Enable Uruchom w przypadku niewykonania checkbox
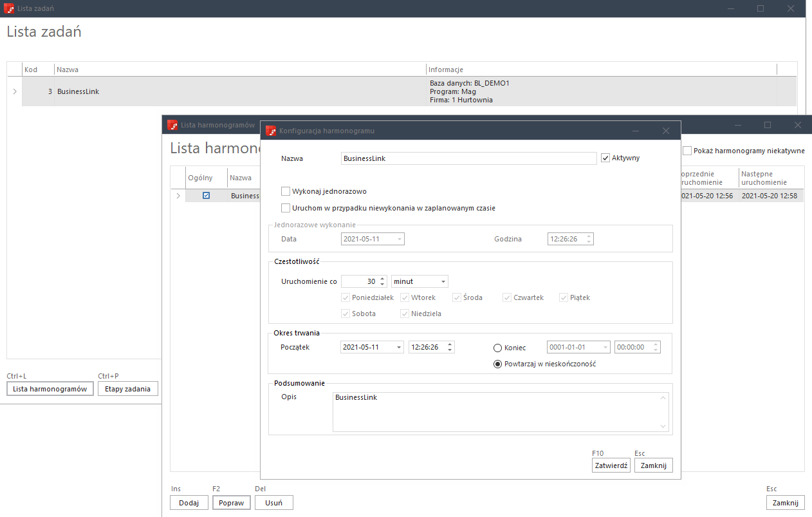 (x=286, y=208)
